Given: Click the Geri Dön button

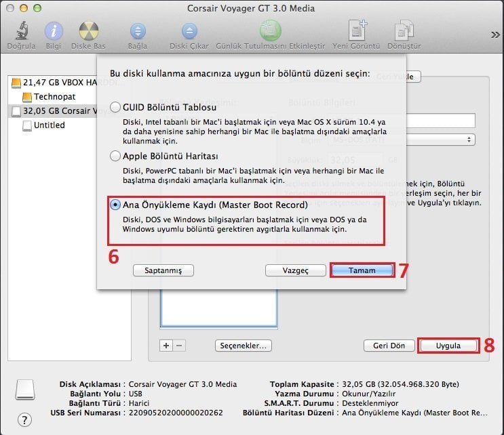Looking at the screenshot, I should pyautogui.click(x=389, y=346).
